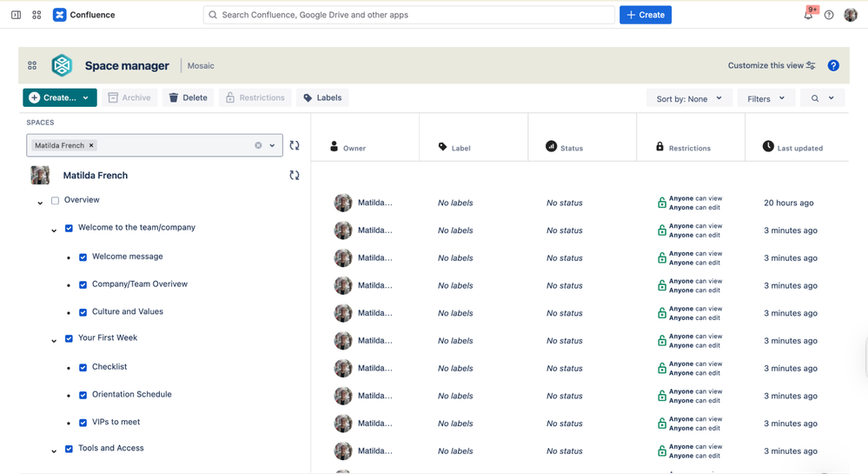Collapse the Tools and Access node
This screenshot has width=868, height=474.
tap(54, 451)
